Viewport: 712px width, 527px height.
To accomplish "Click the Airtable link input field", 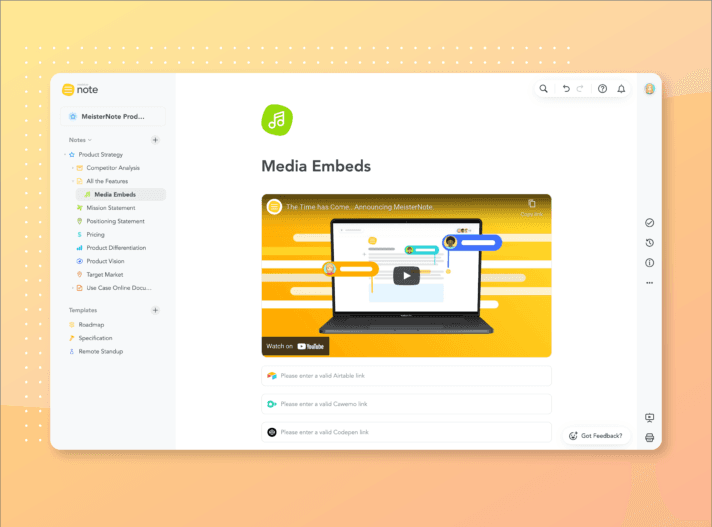I will pyautogui.click(x=406, y=376).
